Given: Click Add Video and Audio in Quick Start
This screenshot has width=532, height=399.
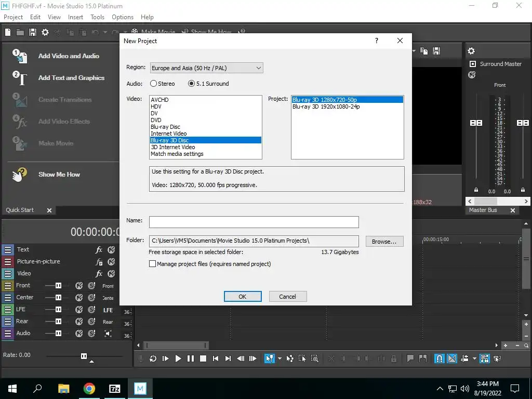Looking at the screenshot, I should click(69, 56).
